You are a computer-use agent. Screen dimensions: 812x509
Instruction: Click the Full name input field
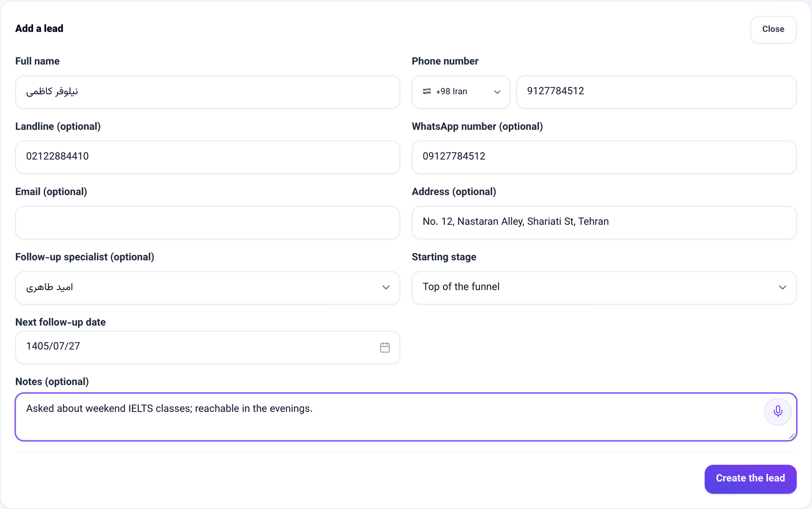click(208, 92)
